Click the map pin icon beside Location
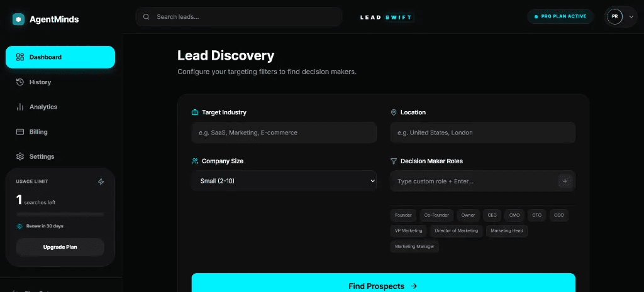Image resolution: width=644 pixels, height=292 pixels. [x=394, y=112]
